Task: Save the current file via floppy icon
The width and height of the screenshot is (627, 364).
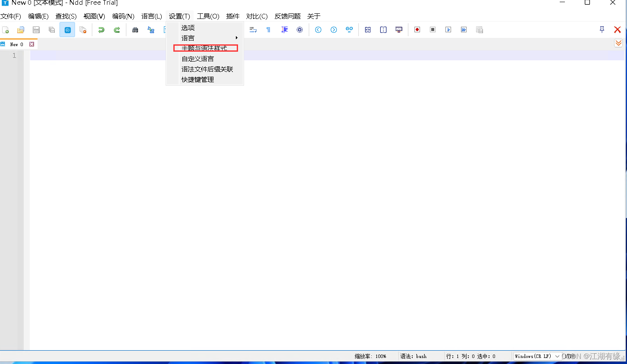Action: (x=36, y=30)
